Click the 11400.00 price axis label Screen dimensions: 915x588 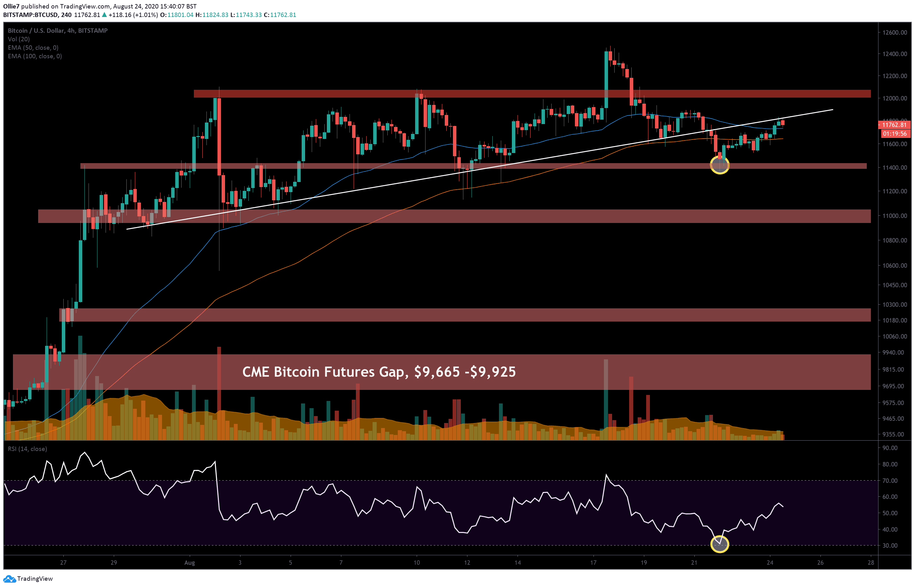[x=895, y=168]
